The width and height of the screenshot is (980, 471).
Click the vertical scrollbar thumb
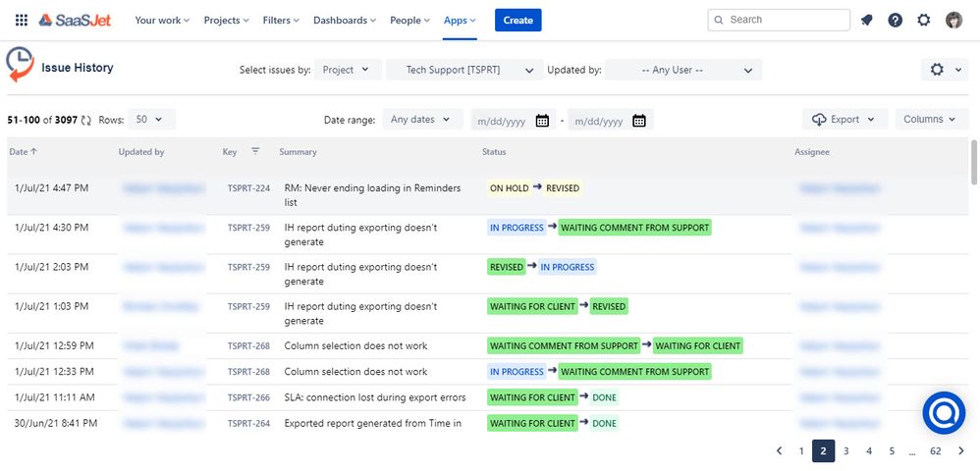(x=974, y=163)
